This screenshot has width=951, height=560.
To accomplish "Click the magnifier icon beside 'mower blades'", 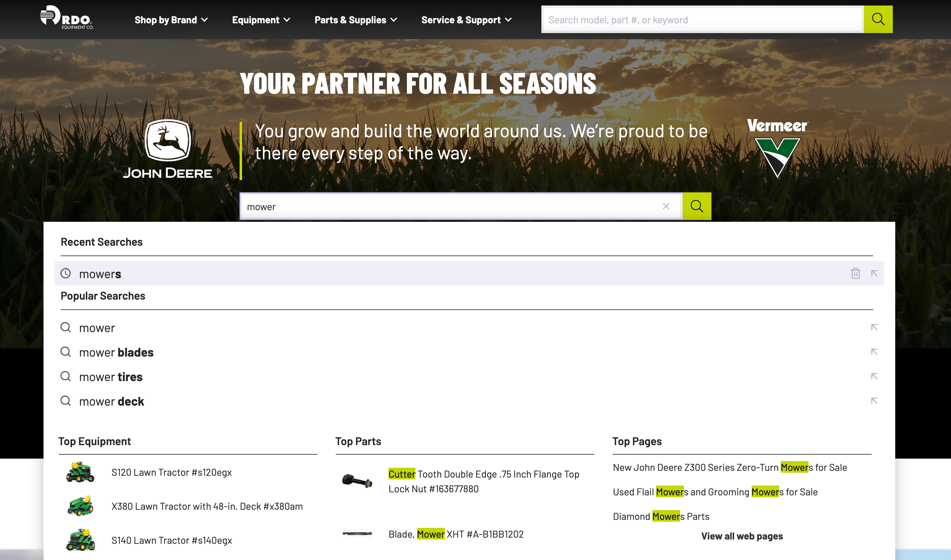I will [x=66, y=352].
